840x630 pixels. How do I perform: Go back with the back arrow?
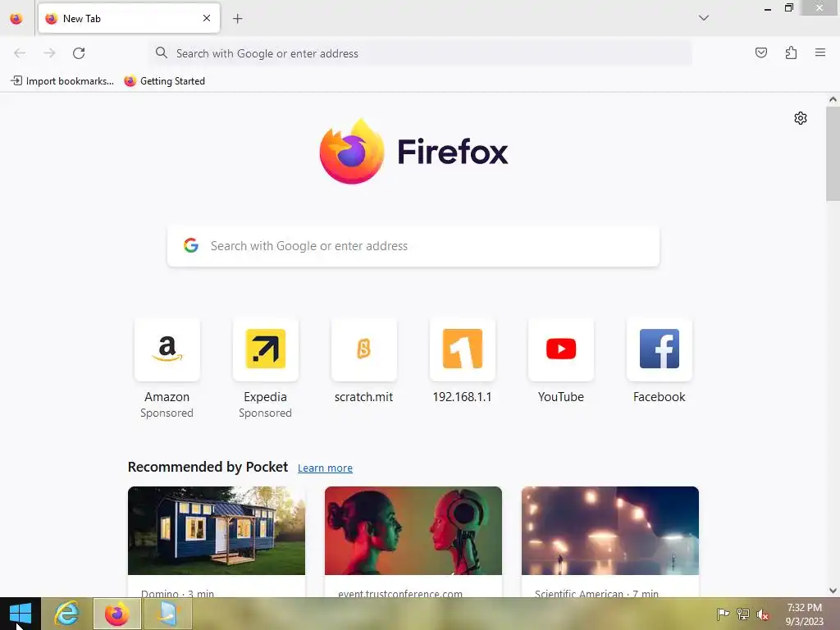20,53
